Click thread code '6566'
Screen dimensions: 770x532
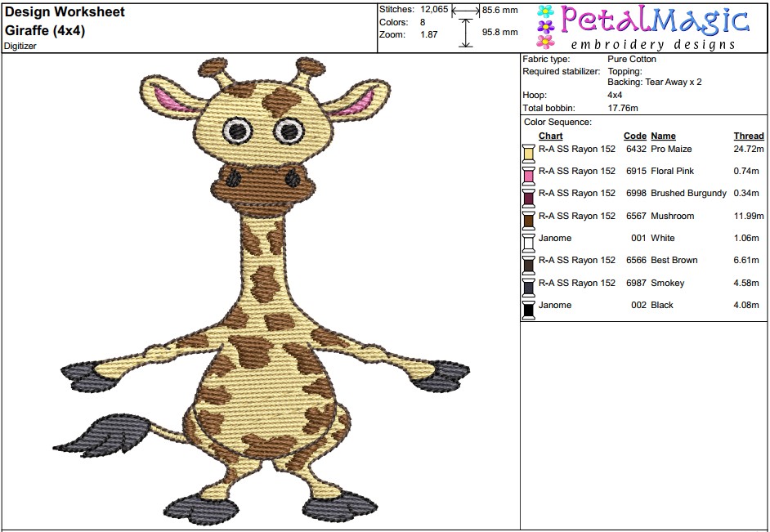click(x=636, y=260)
